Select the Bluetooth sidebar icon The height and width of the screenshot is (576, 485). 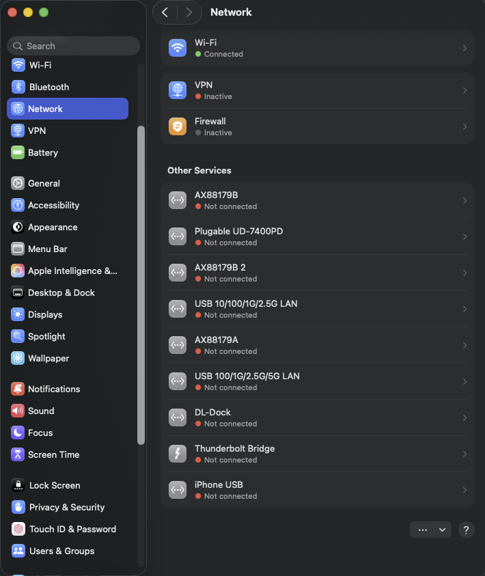pyautogui.click(x=18, y=87)
